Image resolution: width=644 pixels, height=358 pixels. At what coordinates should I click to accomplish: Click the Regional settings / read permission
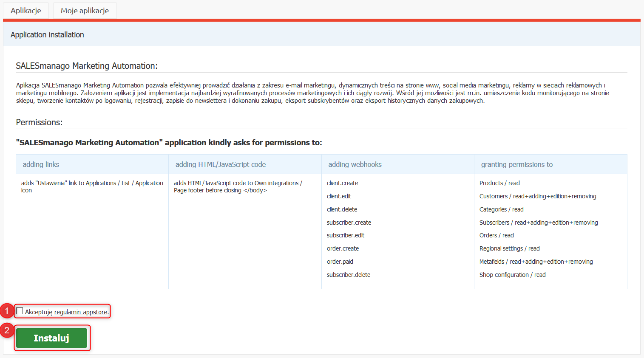point(510,248)
